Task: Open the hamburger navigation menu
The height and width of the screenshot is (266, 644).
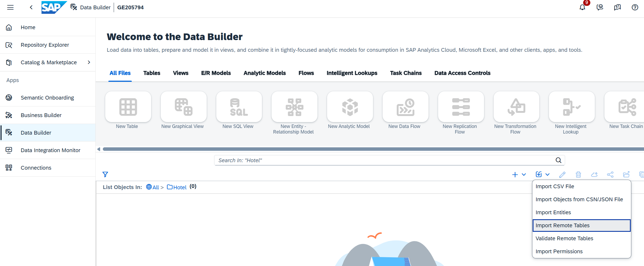Action: [10, 7]
